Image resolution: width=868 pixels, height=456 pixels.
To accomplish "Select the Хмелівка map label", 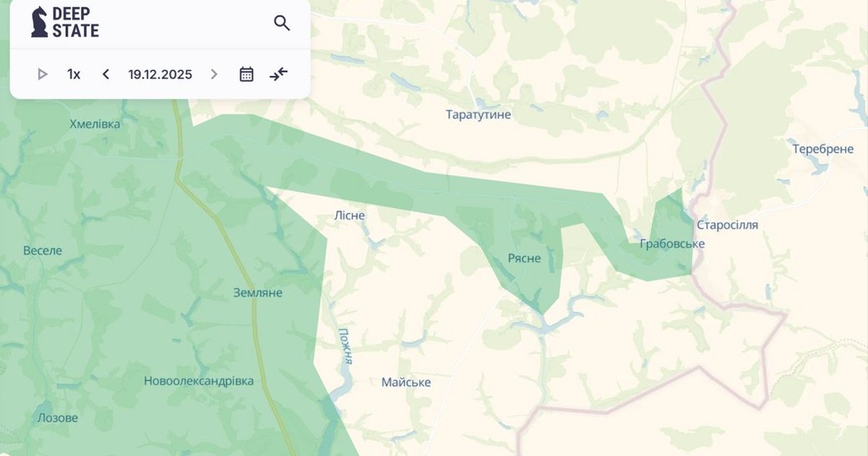I will [x=95, y=124].
